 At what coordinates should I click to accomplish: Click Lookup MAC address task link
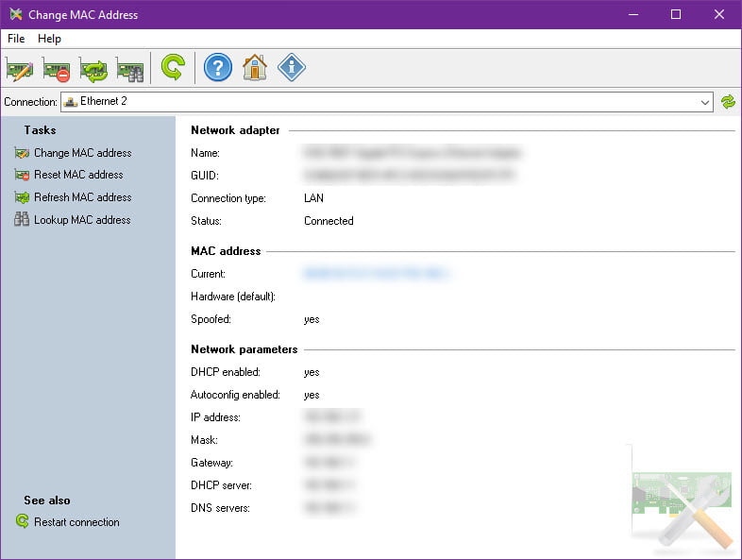point(82,220)
